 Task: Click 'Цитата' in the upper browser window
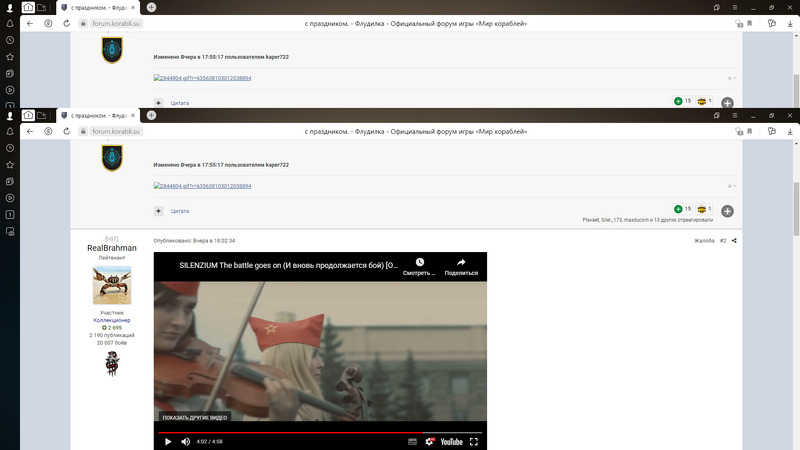(180, 103)
